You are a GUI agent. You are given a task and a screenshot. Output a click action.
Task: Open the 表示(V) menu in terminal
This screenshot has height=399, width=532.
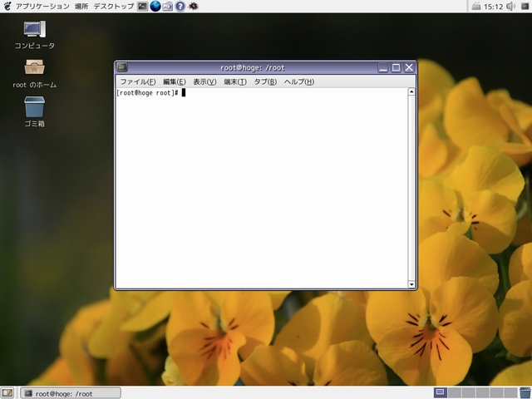click(x=204, y=81)
